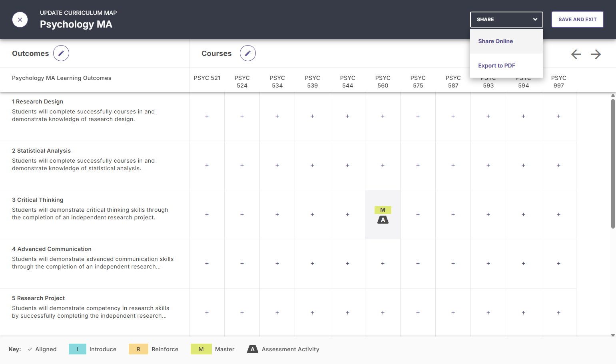The image size is (616, 364).
Task: Select the 3 Critical Thinking outcome title
Action: click(x=38, y=200)
